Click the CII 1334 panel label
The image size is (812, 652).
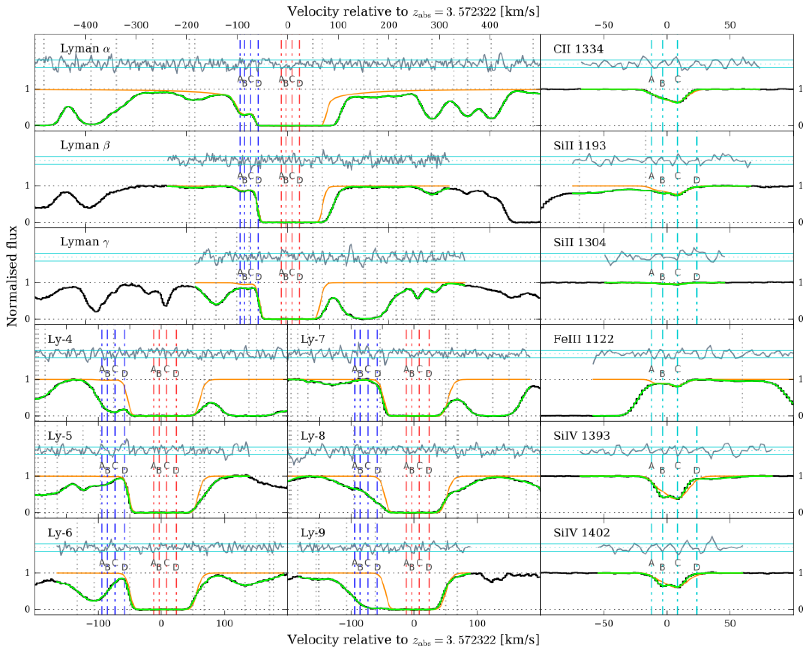[x=578, y=49]
